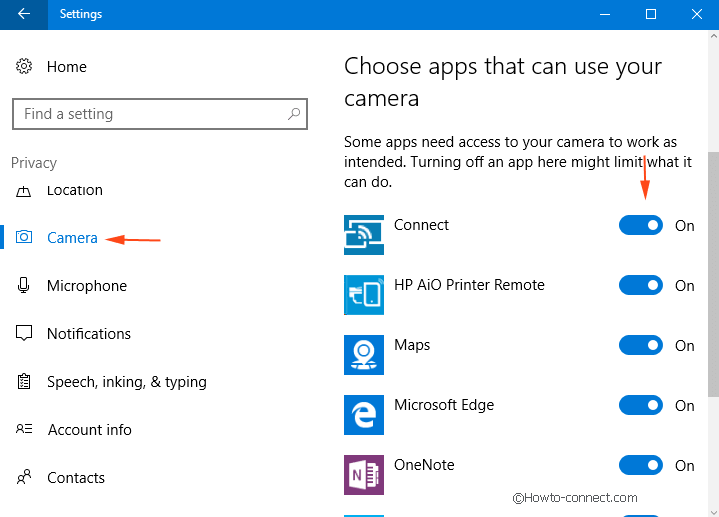This screenshot has height=517, width=719.
Task: Click the Microphone sidebar icon
Action: (x=23, y=285)
